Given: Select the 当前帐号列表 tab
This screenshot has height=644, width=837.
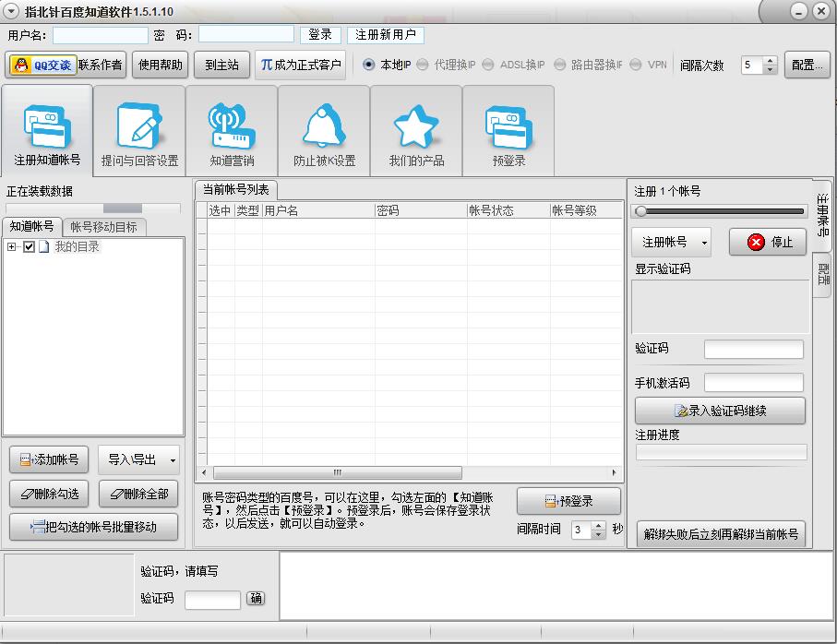Looking at the screenshot, I should tap(236, 189).
